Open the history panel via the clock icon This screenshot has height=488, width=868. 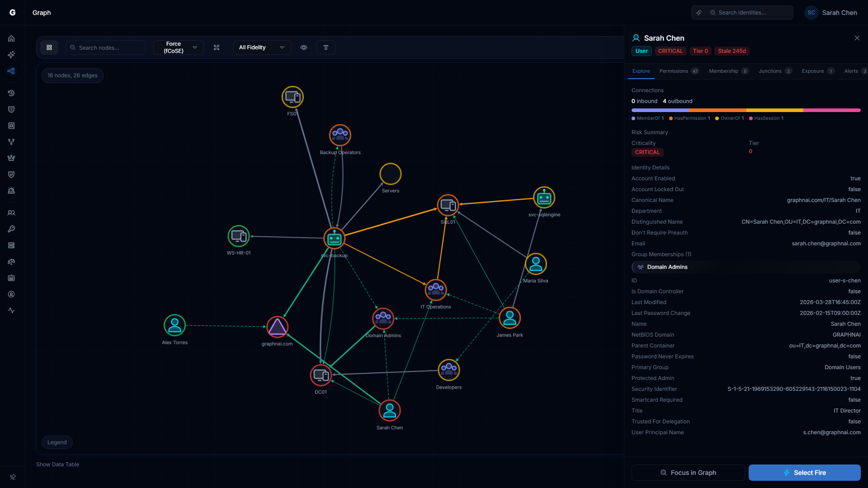11,93
